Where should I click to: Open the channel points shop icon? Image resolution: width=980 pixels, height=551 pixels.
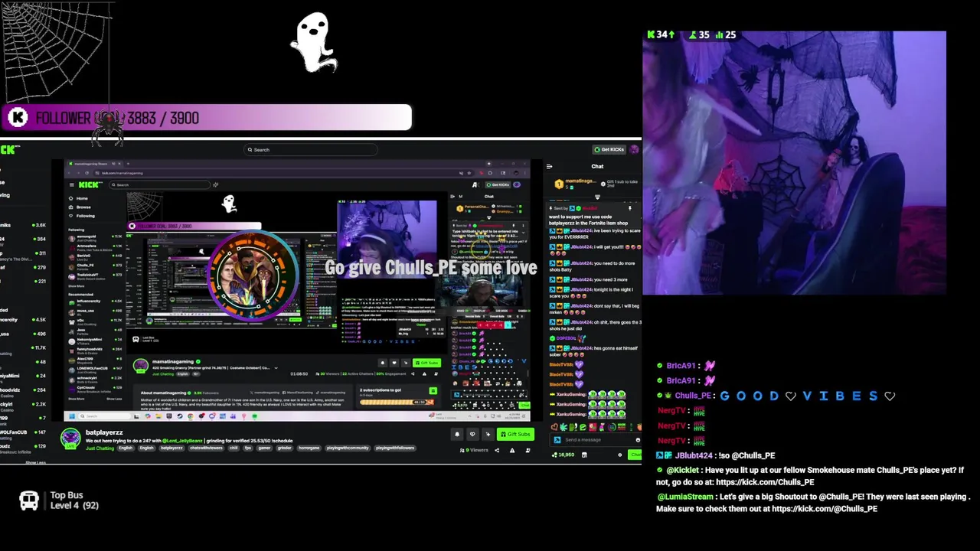click(584, 455)
